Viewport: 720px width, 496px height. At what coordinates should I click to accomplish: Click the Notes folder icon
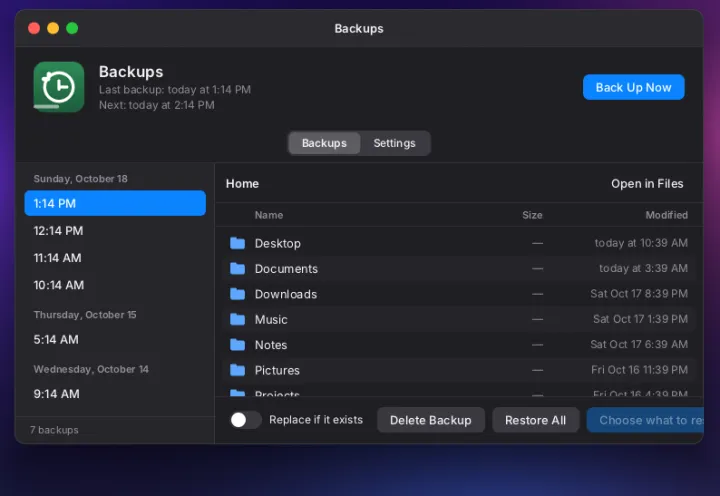point(237,344)
